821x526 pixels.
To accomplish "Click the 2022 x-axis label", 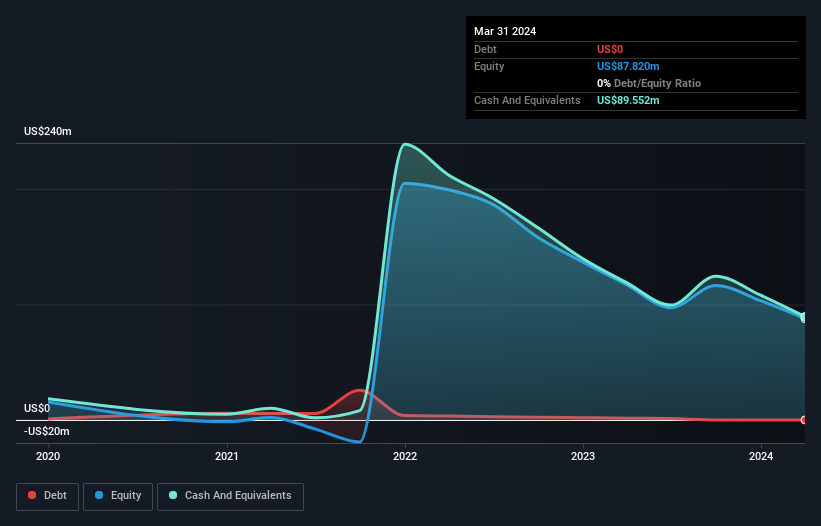I will 405,456.
